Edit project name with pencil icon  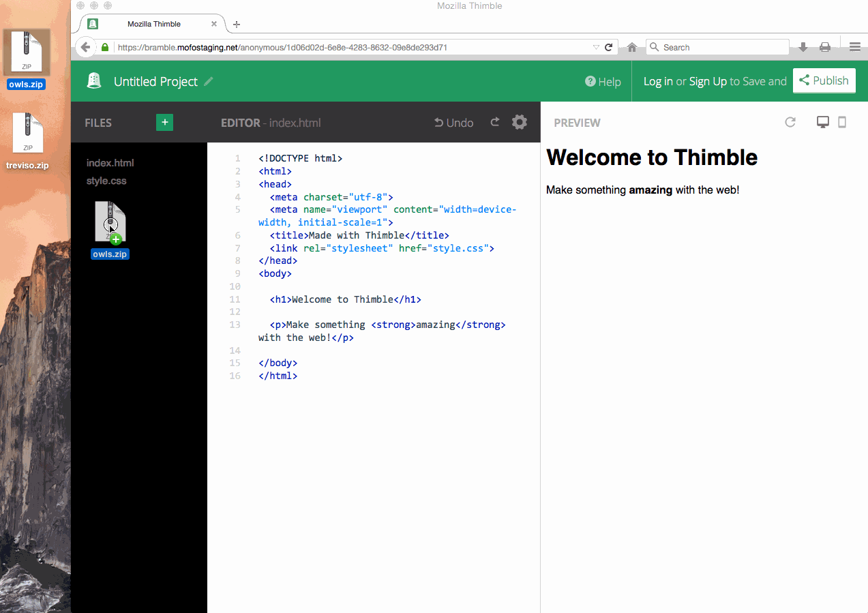209,81
